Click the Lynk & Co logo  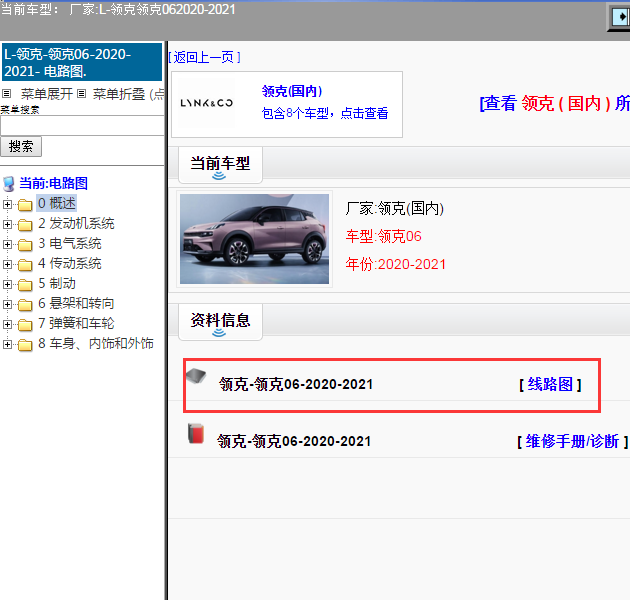(x=207, y=103)
